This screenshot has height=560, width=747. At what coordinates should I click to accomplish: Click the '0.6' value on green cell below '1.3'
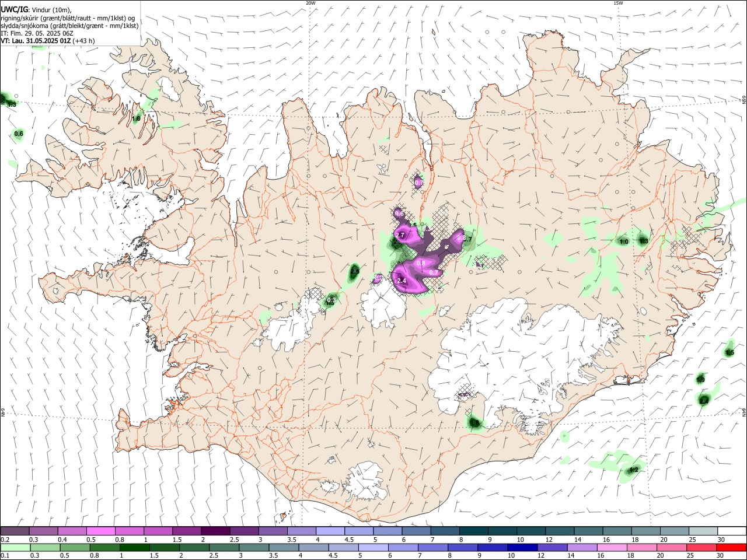tap(19, 134)
